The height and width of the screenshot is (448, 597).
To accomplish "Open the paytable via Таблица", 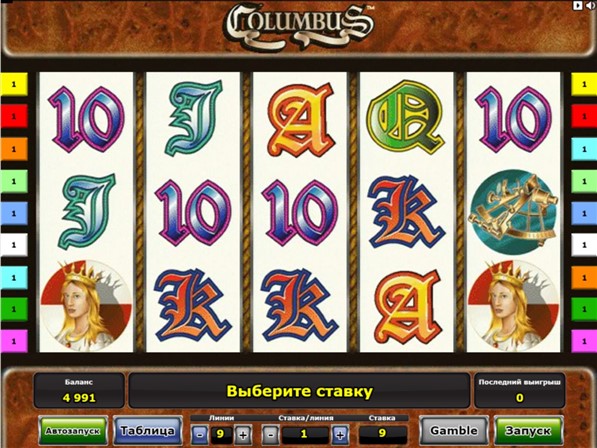I will (x=147, y=430).
